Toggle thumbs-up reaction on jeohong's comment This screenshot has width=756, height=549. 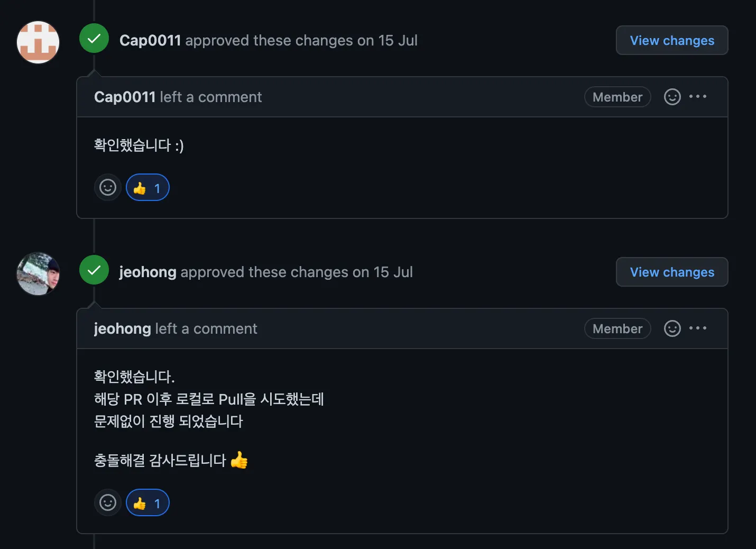pyautogui.click(x=147, y=503)
